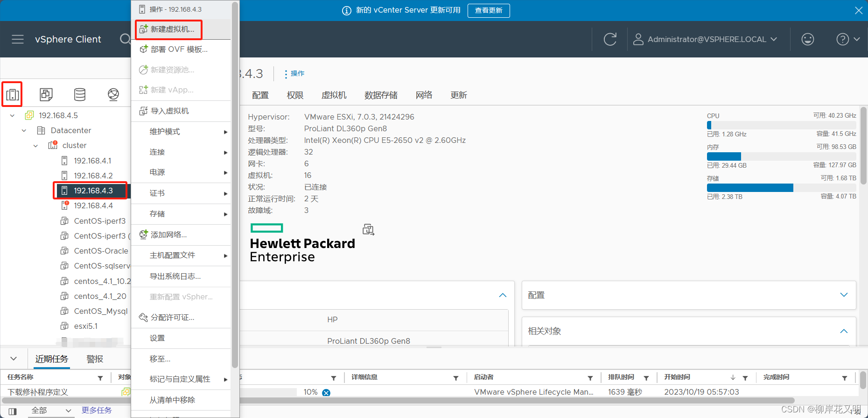This screenshot has height=418, width=868.
Task: Open the Hosts and Clusters inventory view
Action: [13, 95]
